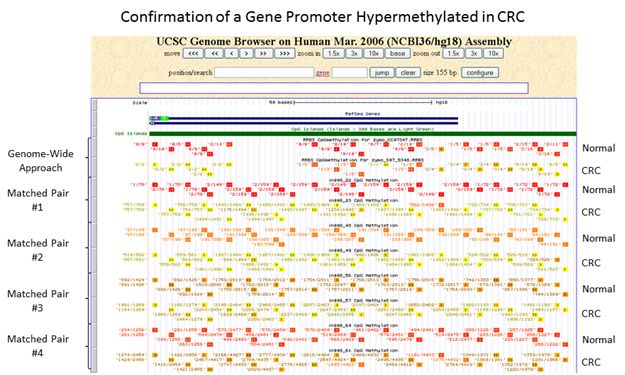Zoom out 3x
625x375 pixels.
coord(473,53)
